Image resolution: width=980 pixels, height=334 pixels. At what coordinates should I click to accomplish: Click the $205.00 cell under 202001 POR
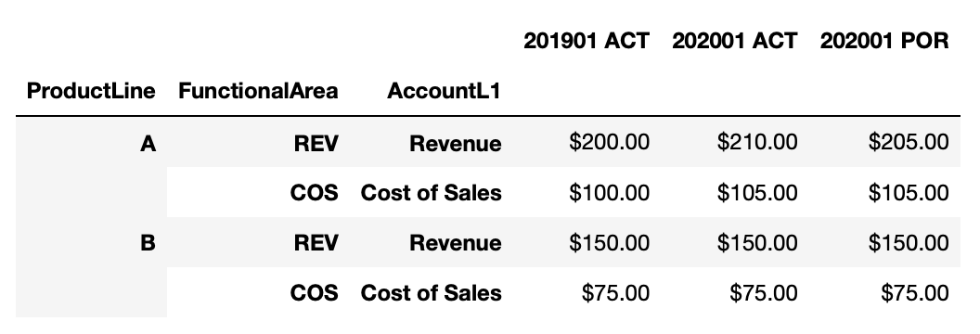pyautogui.click(x=909, y=142)
